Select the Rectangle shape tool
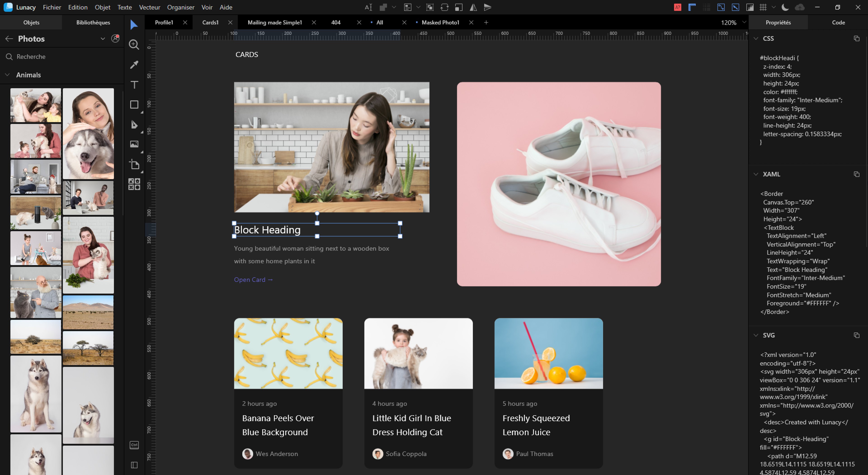This screenshot has width=868, height=475. (134, 104)
